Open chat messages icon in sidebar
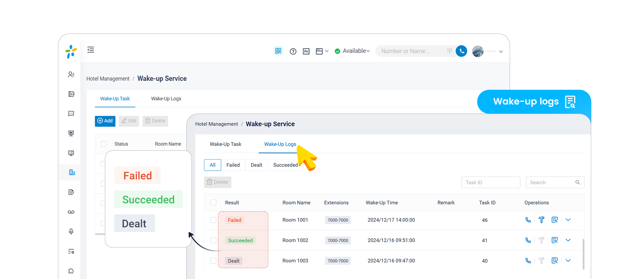Viewport: 644px width, 279px height. point(71,114)
